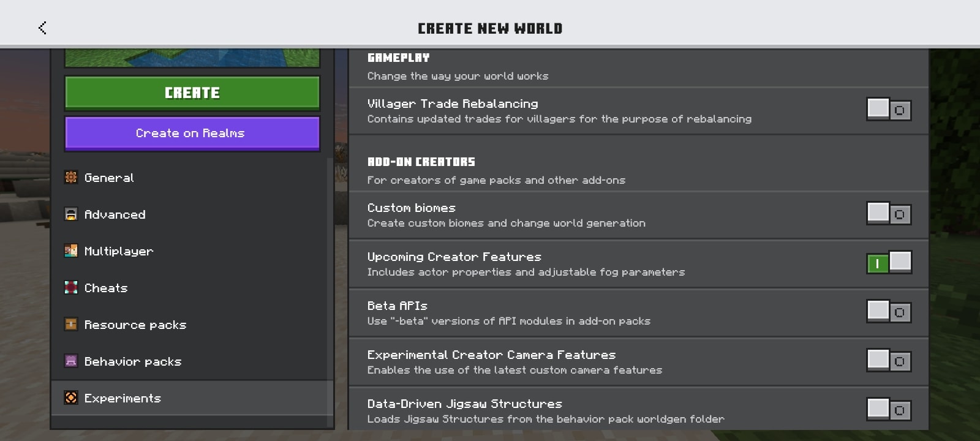Click the Multiplayer characters icon

click(x=71, y=251)
